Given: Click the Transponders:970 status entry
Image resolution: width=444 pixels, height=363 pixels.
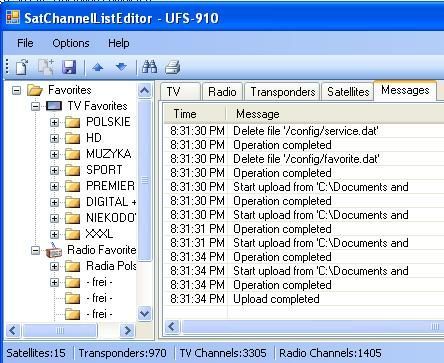Looking at the screenshot, I should (122, 353).
